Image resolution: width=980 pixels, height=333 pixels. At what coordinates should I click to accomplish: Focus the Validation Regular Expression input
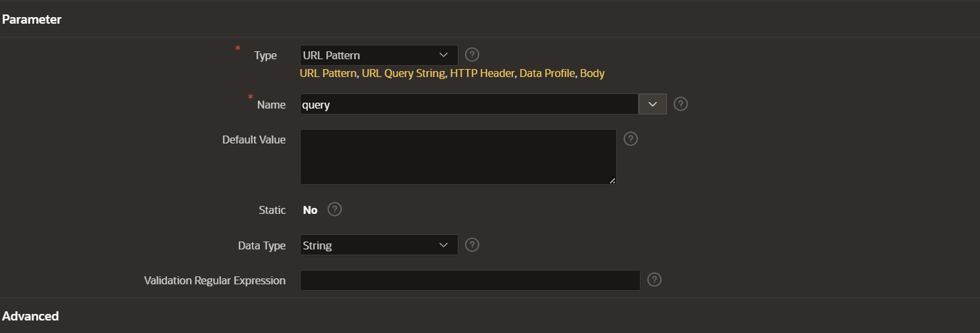pos(470,280)
